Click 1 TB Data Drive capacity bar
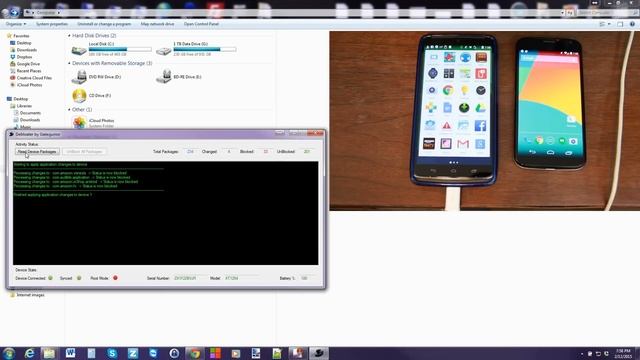640x360 pixels. tap(204, 49)
